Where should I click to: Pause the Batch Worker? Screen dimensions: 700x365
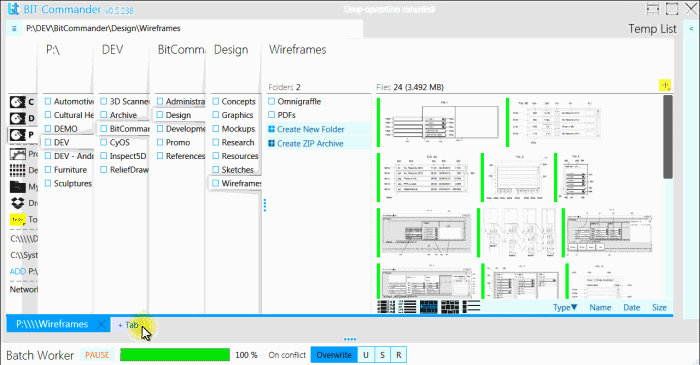(x=97, y=355)
